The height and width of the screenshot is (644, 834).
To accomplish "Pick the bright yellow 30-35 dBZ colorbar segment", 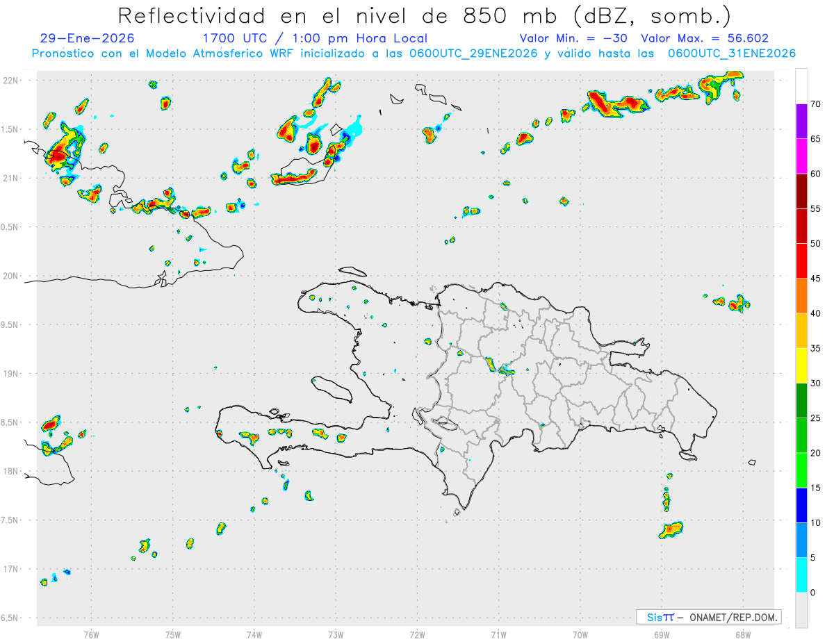I will click(801, 365).
